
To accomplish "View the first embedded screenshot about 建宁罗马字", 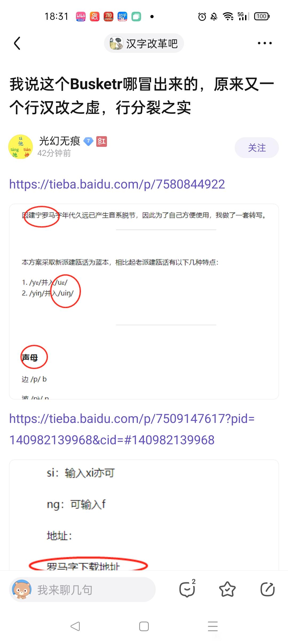I will [144, 301].
